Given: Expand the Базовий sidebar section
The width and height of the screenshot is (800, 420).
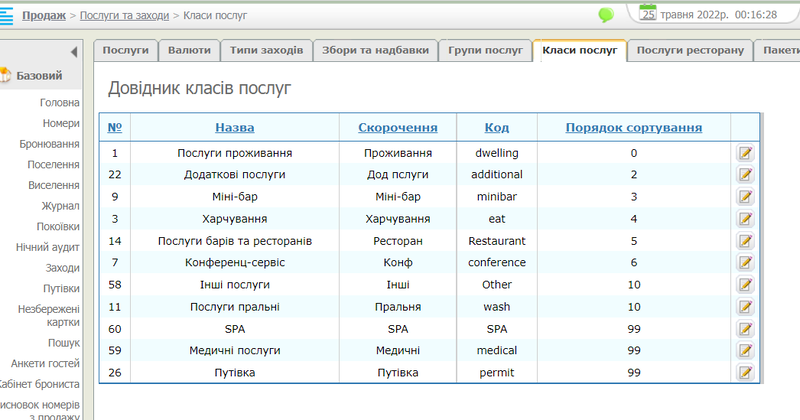Looking at the screenshot, I should point(38,75).
